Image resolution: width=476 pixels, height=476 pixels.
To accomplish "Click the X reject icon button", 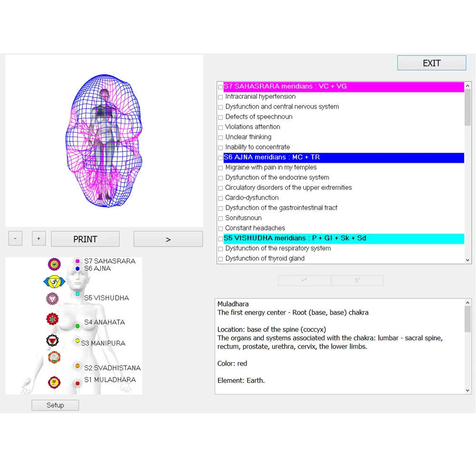I will 357,280.
